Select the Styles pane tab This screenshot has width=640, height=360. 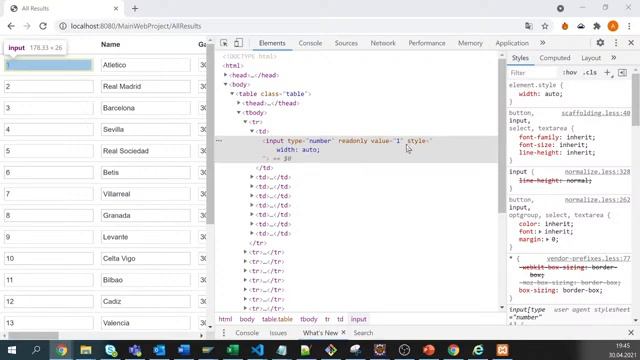pos(520,58)
